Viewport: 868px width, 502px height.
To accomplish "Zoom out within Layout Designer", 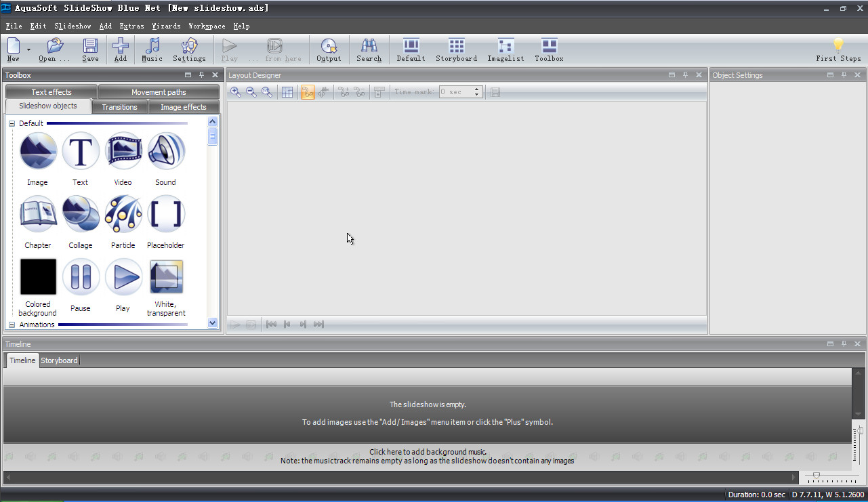I will point(251,92).
